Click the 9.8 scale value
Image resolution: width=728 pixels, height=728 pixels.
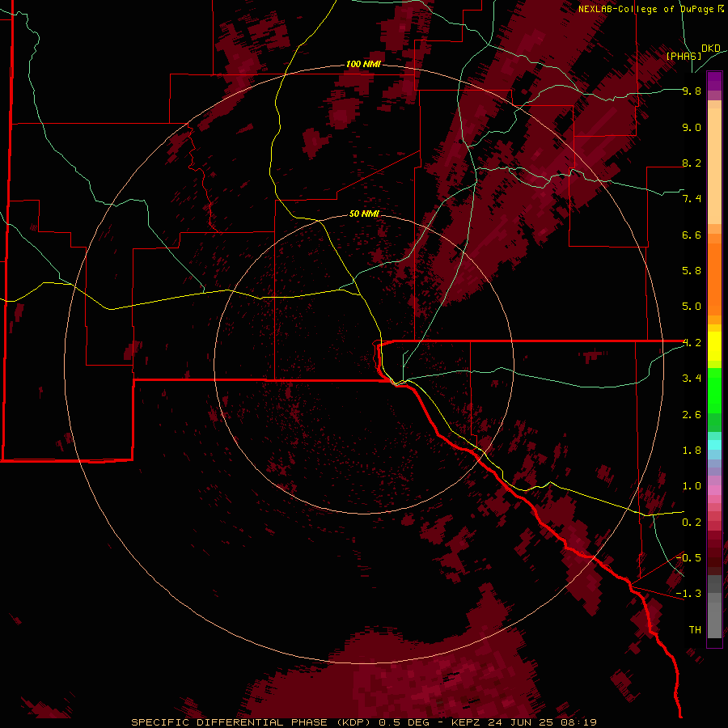[x=692, y=91]
